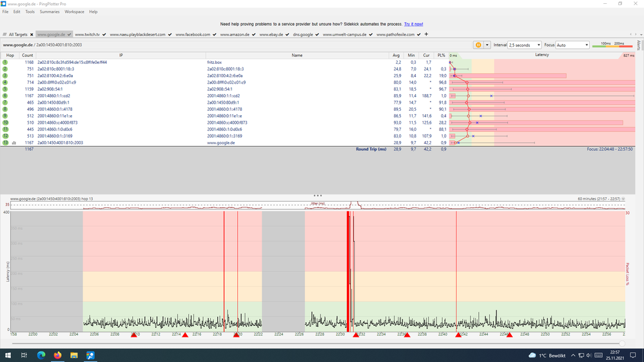Screen dimensions: 644x362
Task: Click the red marker near 22:31 on timeline
Action: pos(356,335)
